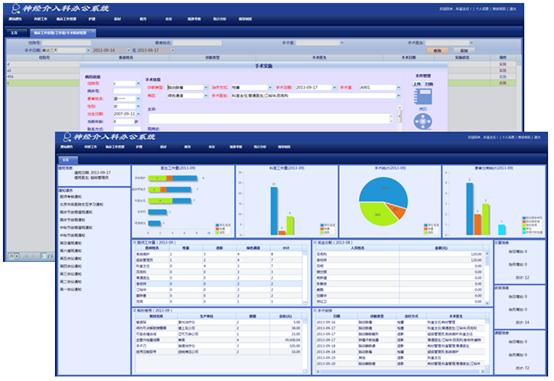
Task: Click the small icon beside the 2013-08 bonus table title
Action: pos(314,242)
